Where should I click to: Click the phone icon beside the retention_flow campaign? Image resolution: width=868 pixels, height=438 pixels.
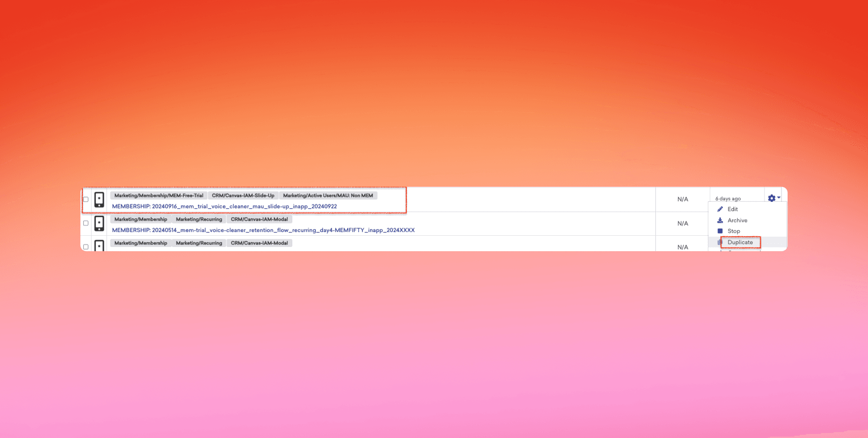click(99, 223)
